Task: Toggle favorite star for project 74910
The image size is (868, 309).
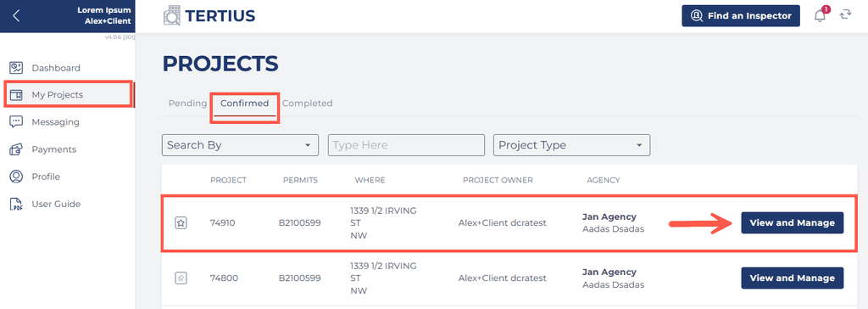Action: 181,223
